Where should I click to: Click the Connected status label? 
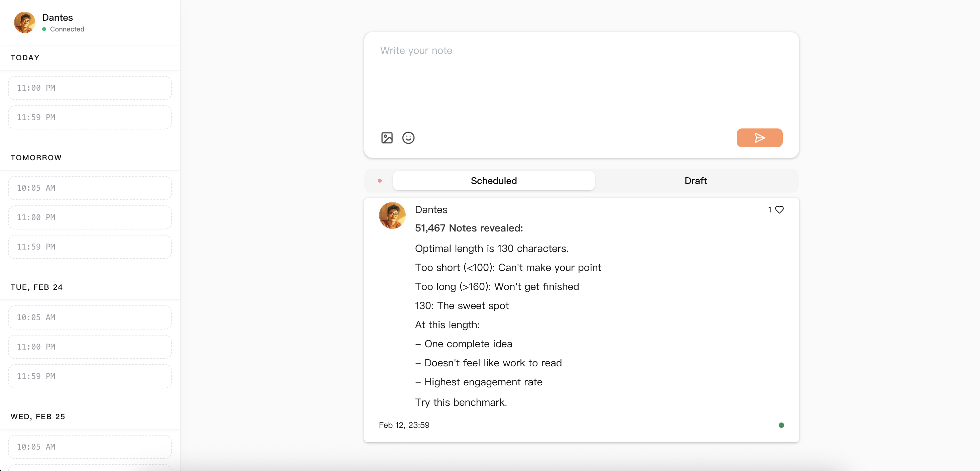(67, 29)
